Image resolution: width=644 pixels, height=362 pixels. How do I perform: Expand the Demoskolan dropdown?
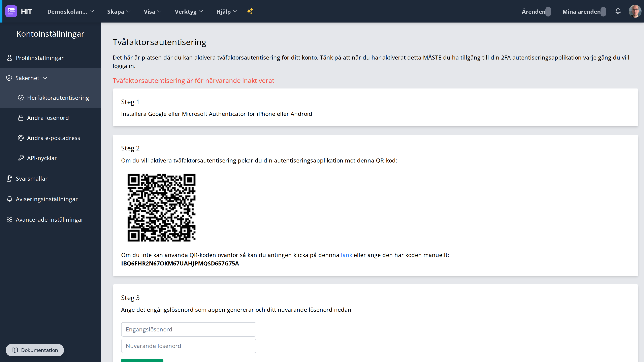(70, 11)
